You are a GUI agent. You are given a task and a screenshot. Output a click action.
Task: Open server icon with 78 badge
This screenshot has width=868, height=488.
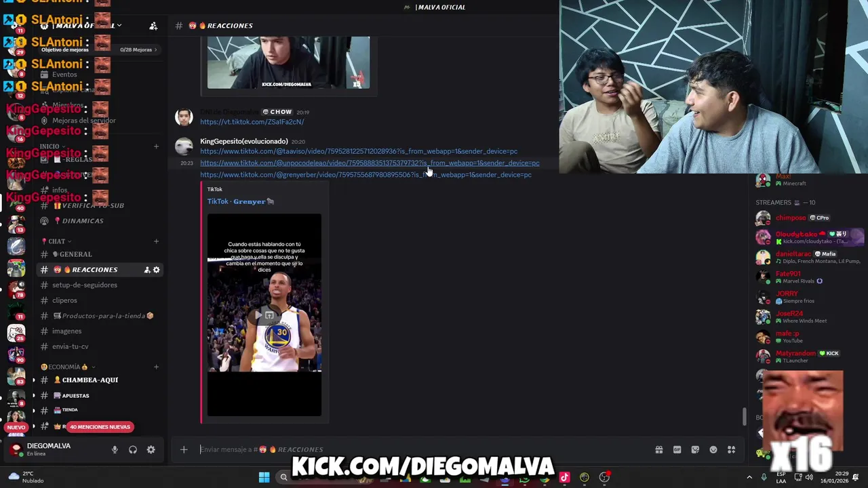coord(16,289)
